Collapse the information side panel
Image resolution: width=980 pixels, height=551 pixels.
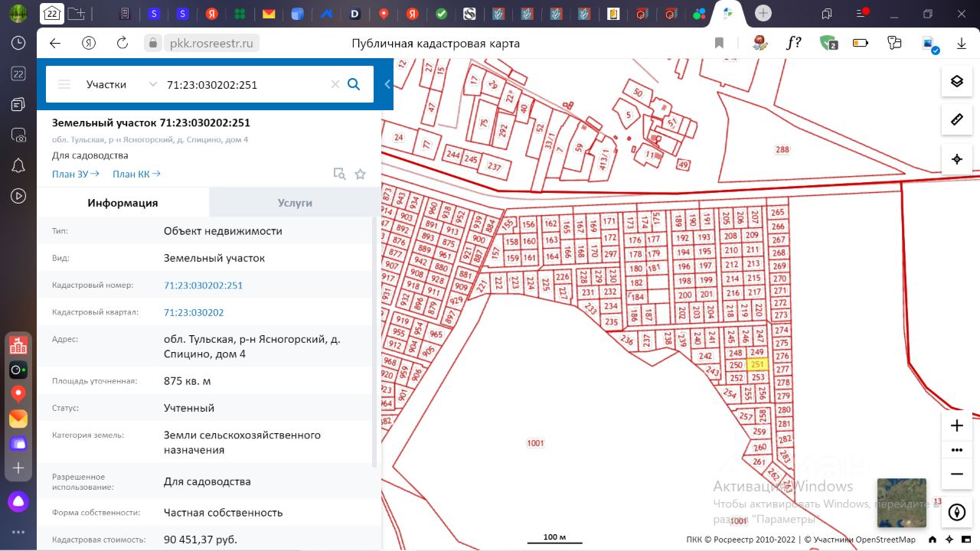[387, 84]
